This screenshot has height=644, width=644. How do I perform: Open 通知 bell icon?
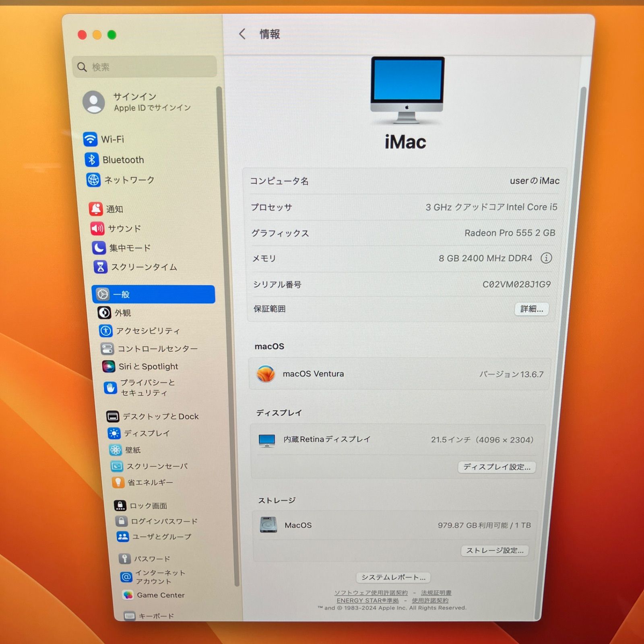pos(96,209)
